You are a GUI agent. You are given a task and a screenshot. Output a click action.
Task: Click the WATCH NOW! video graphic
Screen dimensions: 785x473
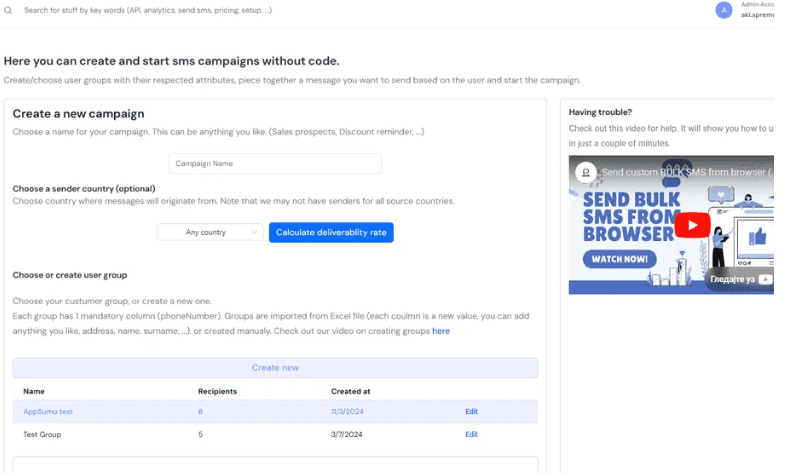point(619,259)
